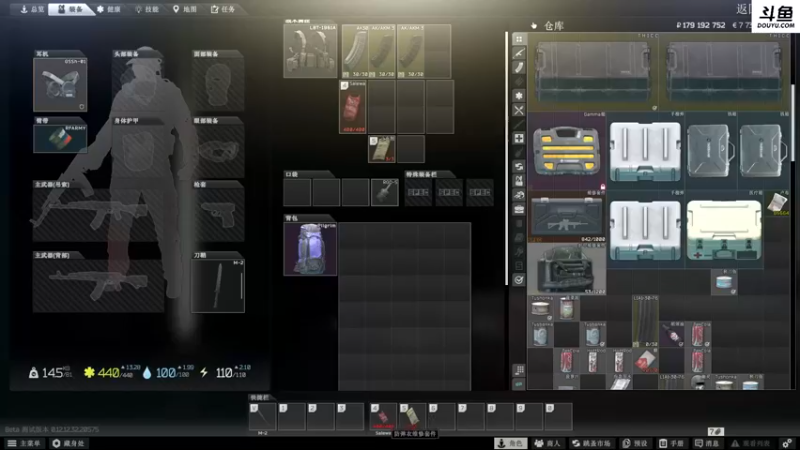Image resolution: width=800 pixels, height=450 pixels.
Task: Select the checkmark stash filter icon
Action: pyautogui.click(x=519, y=280)
